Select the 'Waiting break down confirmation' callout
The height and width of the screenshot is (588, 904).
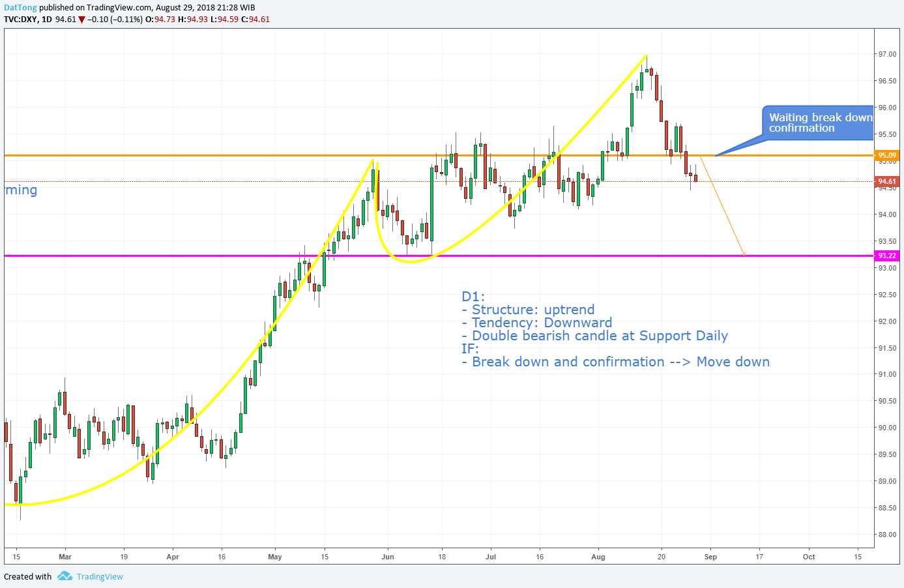tap(818, 123)
